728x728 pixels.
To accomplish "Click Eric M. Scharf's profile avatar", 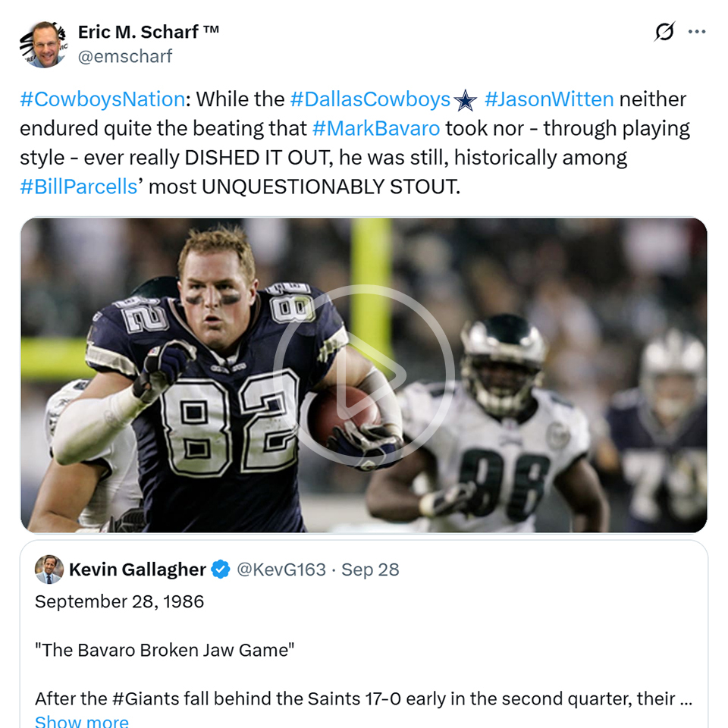I will click(x=42, y=44).
